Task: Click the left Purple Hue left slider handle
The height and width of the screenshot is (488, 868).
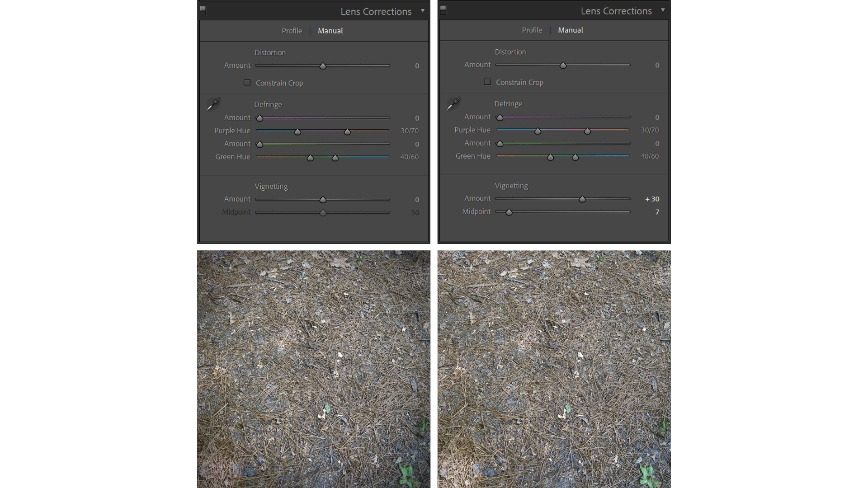Action: 297,131
